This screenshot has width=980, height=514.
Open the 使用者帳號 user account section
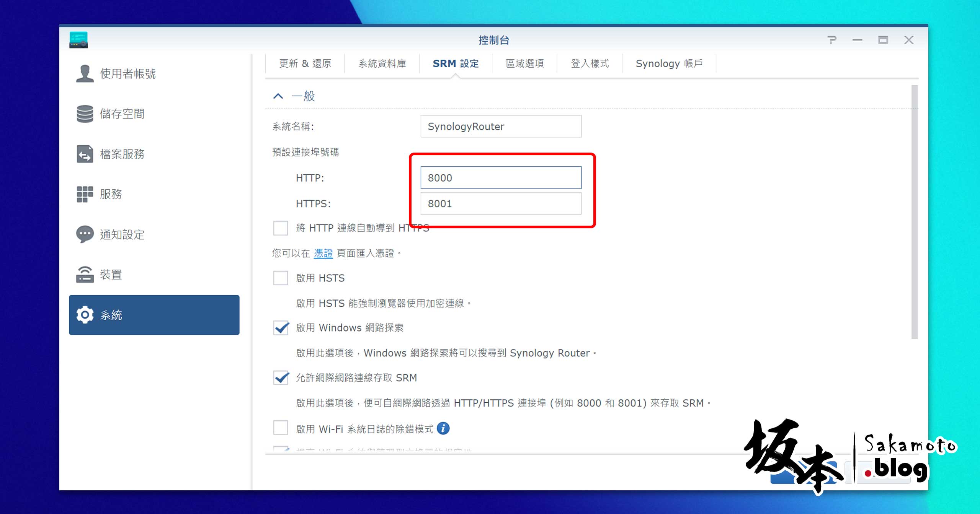tap(154, 73)
